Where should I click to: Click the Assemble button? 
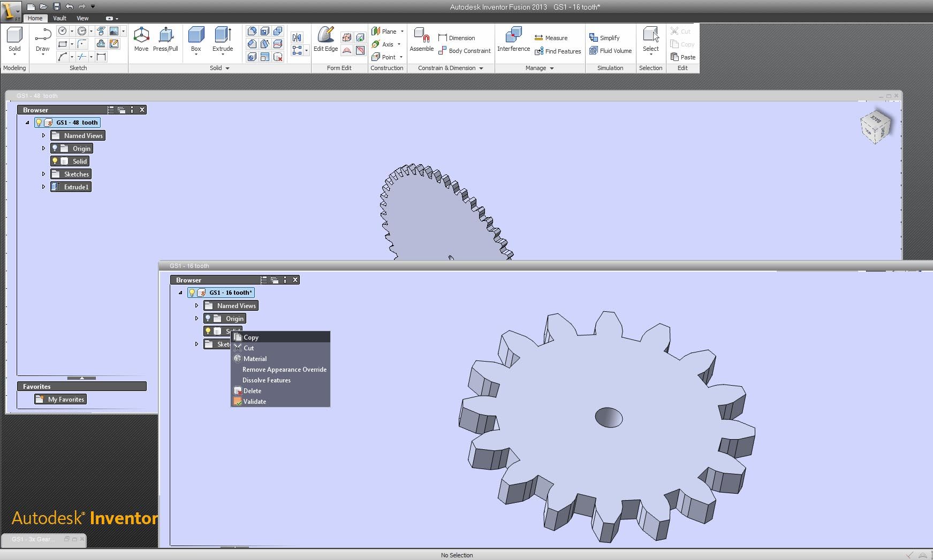pyautogui.click(x=421, y=40)
